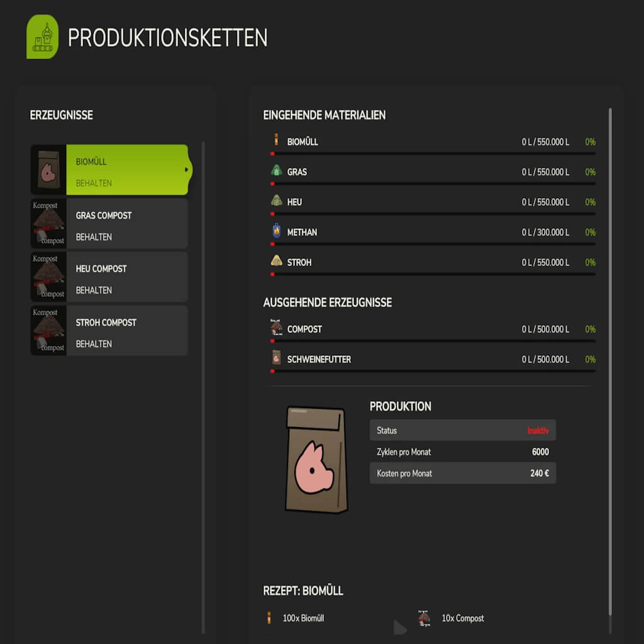Select the Heu Compost production entry
Screen dimensions: 644x644
point(109,277)
